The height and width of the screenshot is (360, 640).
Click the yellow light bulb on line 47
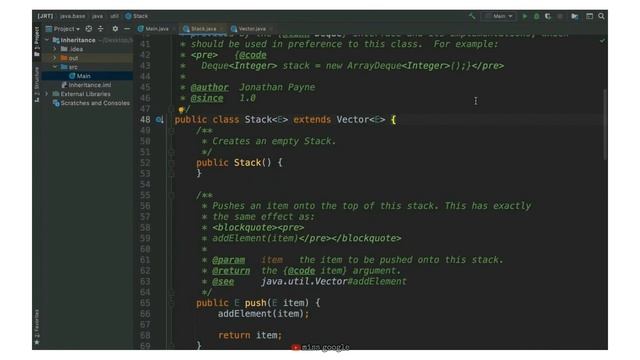coord(181,109)
